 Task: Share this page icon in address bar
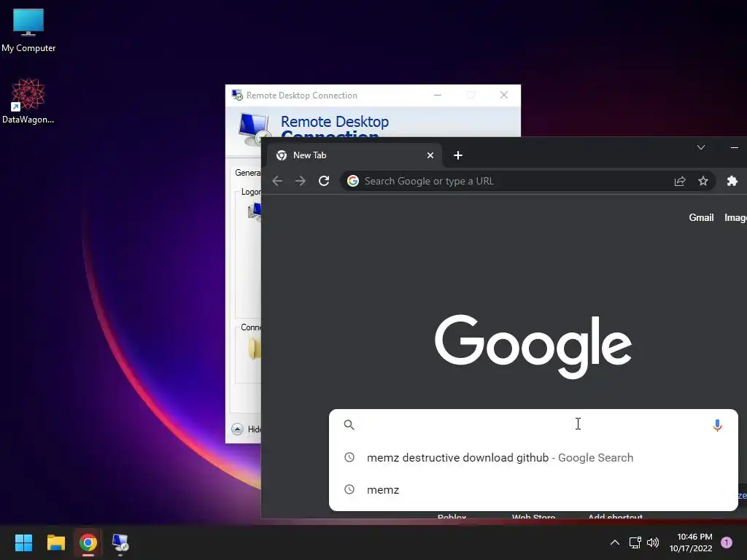pos(680,181)
